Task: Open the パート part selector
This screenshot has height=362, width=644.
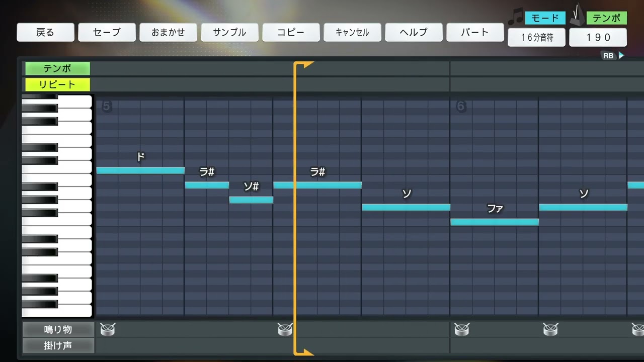Action: tap(475, 32)
